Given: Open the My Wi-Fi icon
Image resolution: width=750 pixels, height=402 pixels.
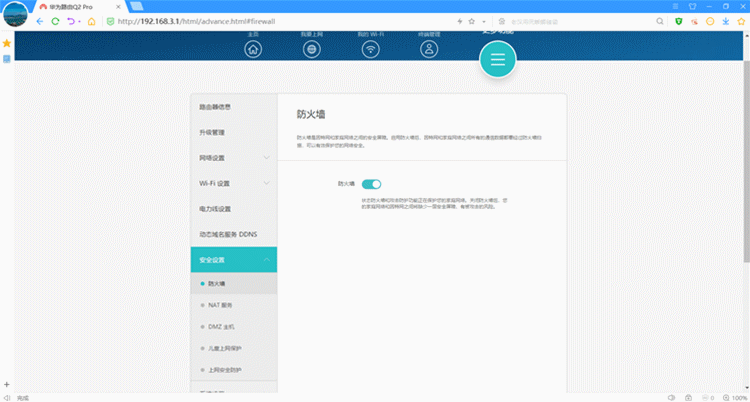Looking at the screenshot, I should pyautogui.click(x=371, y=51).
